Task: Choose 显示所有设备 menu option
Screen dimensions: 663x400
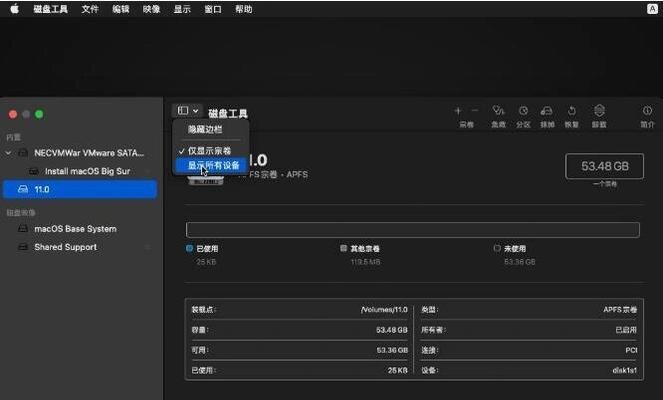Action: tap(211, 165)
